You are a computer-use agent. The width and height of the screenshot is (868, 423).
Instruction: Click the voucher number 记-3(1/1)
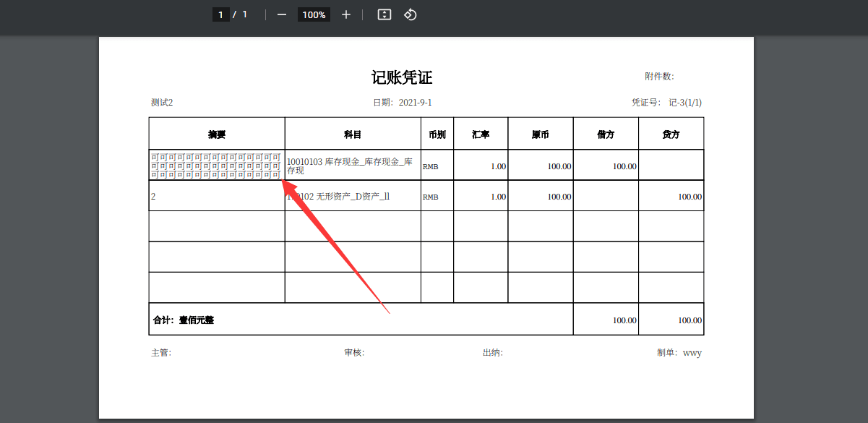click(685, 103)
